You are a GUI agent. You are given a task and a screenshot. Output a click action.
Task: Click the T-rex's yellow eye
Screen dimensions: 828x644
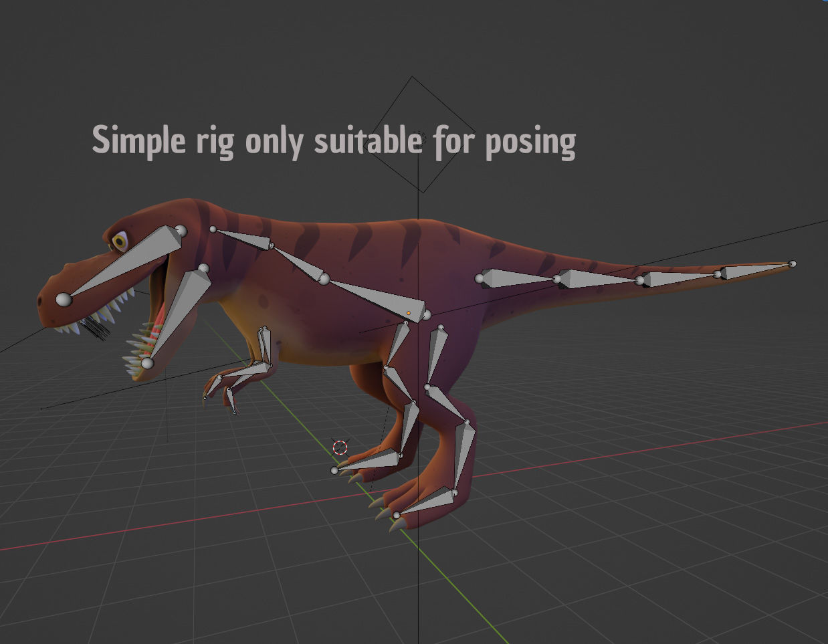click(120, 241)
